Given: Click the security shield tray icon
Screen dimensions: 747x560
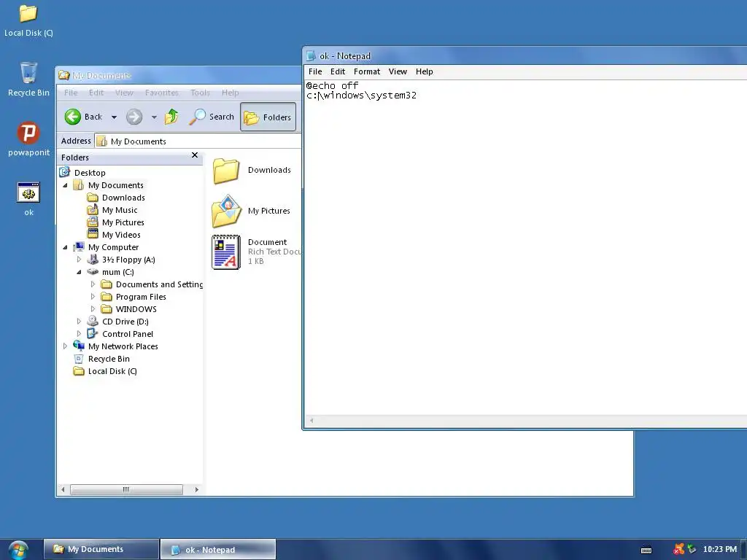Looking at the screenshot, I should (679, 550).
